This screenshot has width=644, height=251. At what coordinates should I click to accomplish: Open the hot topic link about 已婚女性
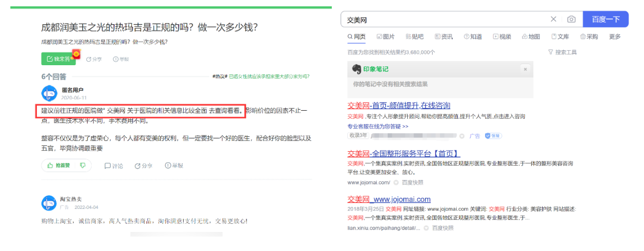pyautogui.click(x=269, y=76)
